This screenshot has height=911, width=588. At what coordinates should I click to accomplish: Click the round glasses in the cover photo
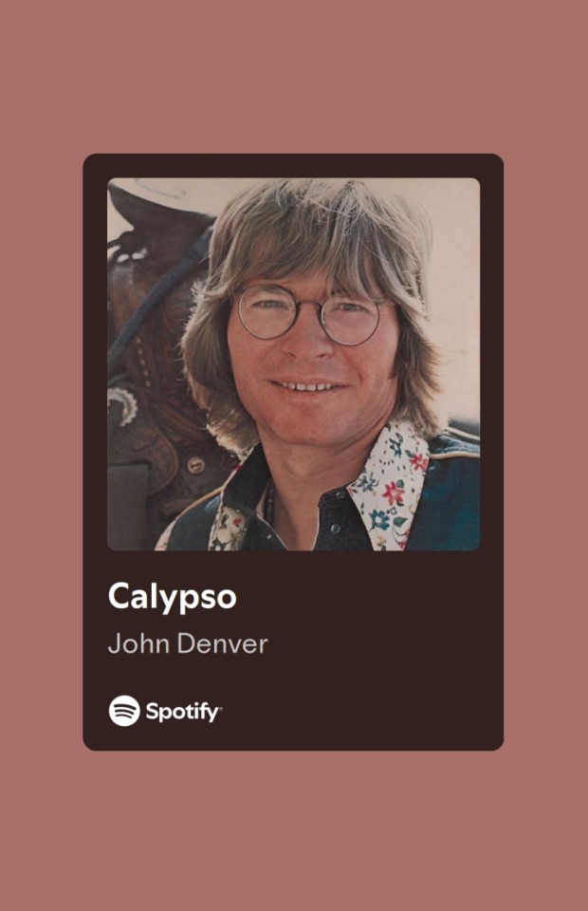tap(310, 314)
